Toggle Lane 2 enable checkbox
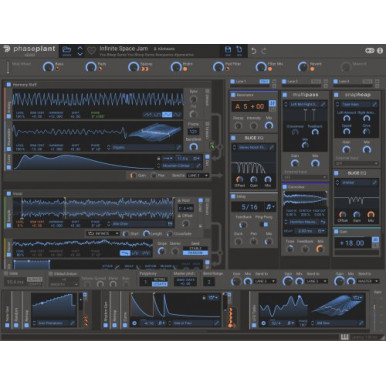 pyautogui.click(x=284, y=81)
